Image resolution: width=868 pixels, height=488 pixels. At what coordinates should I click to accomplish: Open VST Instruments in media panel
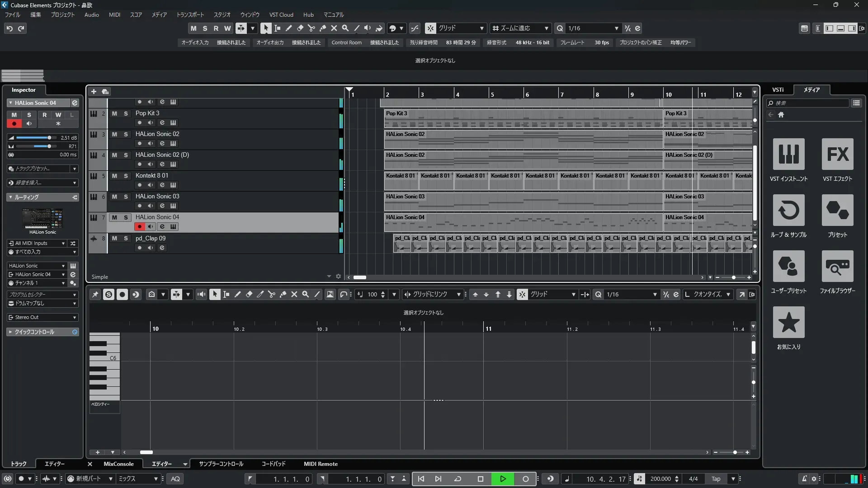click(x=788, y=154)
